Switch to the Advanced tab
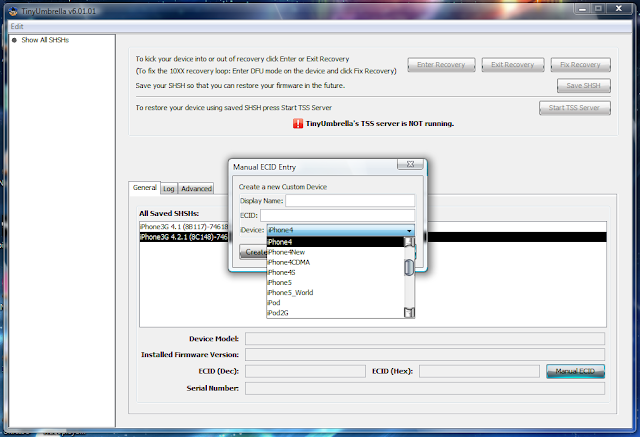The height and width of the screenshot is (437, 640). pyautogui.click(x=196, y=189)
